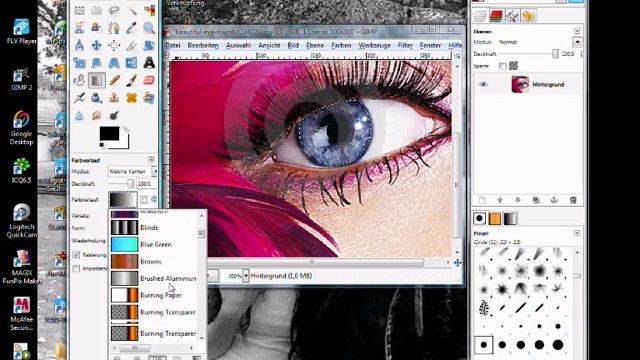This screenshot has width=640, height=360.
Task: Select the Crop tool
Action: click(x=131, y=45)
